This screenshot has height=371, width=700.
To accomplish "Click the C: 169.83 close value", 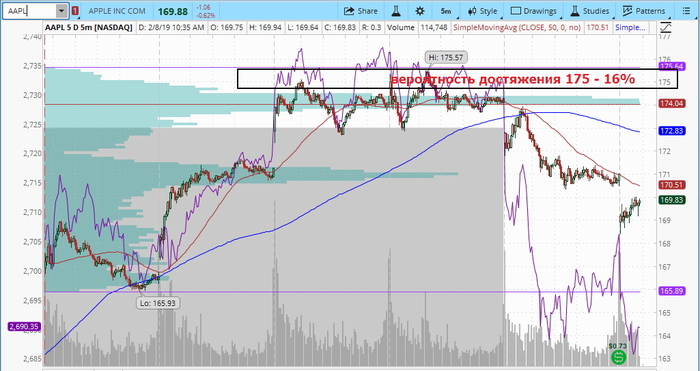I will [x=340, y=28].
